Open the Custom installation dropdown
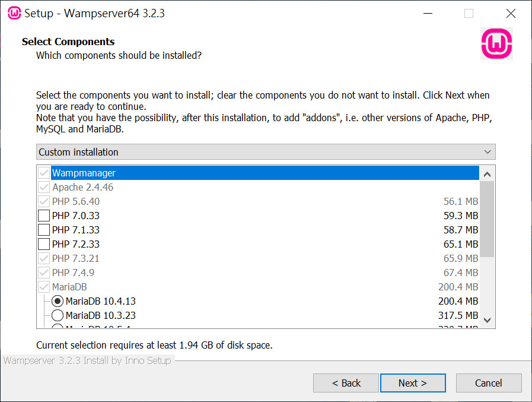 (266, 152)
